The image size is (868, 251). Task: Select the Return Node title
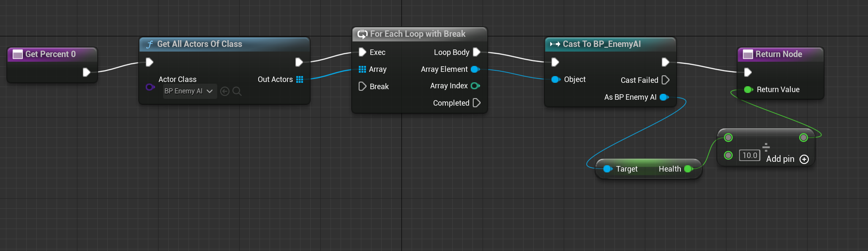point(779,54)
